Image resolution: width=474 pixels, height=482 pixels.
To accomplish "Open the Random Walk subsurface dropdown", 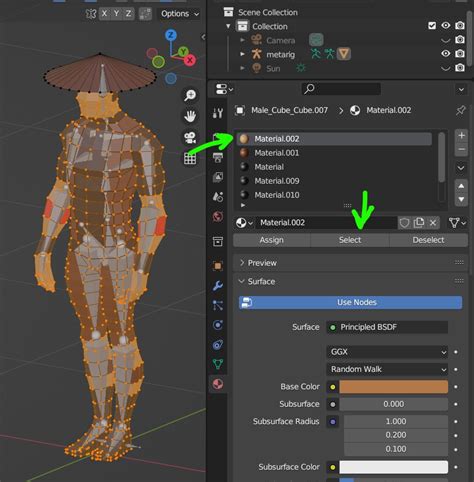I will [387, 369].
